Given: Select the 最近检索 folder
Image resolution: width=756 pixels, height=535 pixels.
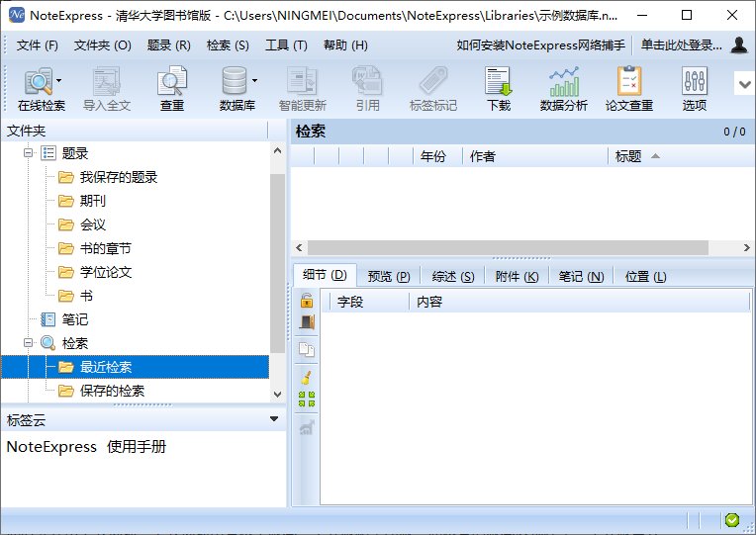Looking at the screenshot, I should pos(106,367).
